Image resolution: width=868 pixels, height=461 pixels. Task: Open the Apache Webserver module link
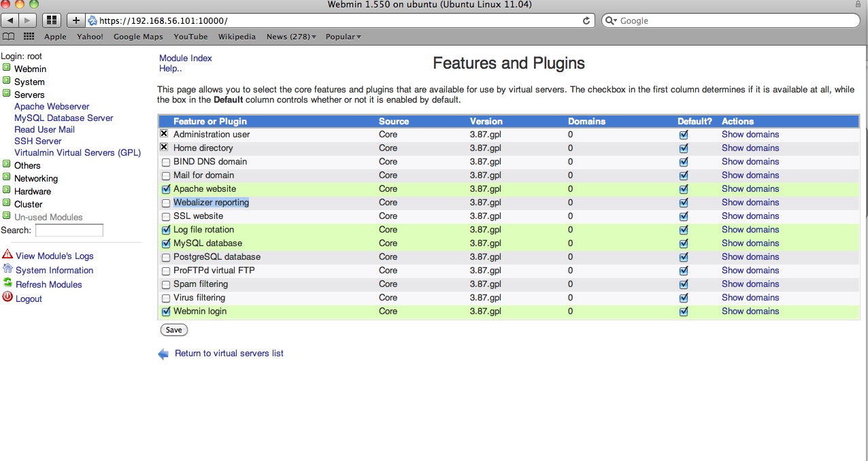coord(52,106)
